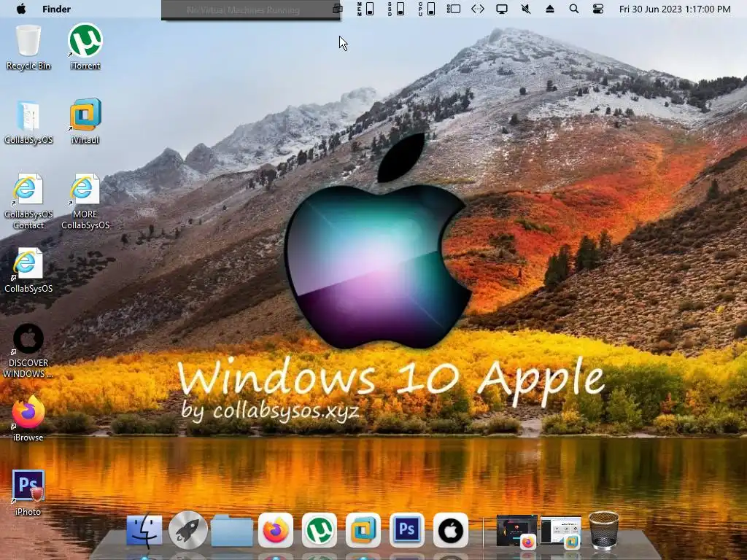Open the Apple menu
The image size is (747, 560).
click(21, 9)
